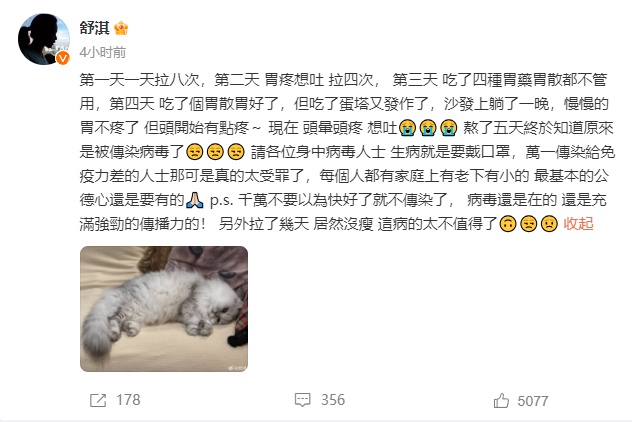Open 舒淇's profile avatar
This screenshot has width=632, height=422.
coord(44,39)
